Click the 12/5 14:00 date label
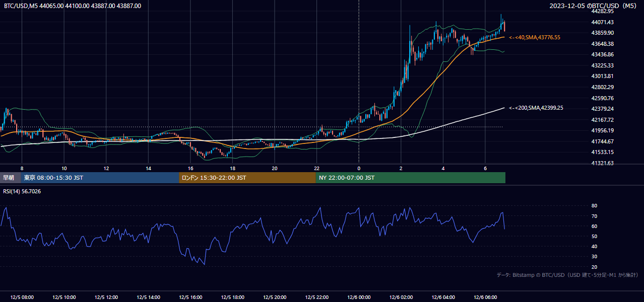Screen dimensions: 644x302 pos(148,297)
